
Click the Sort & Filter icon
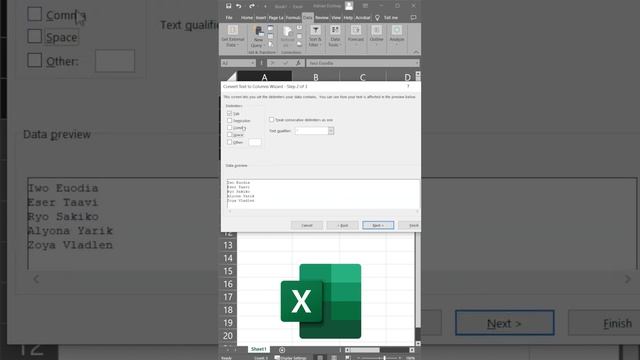pyautogui.click(x=315, y=30)
